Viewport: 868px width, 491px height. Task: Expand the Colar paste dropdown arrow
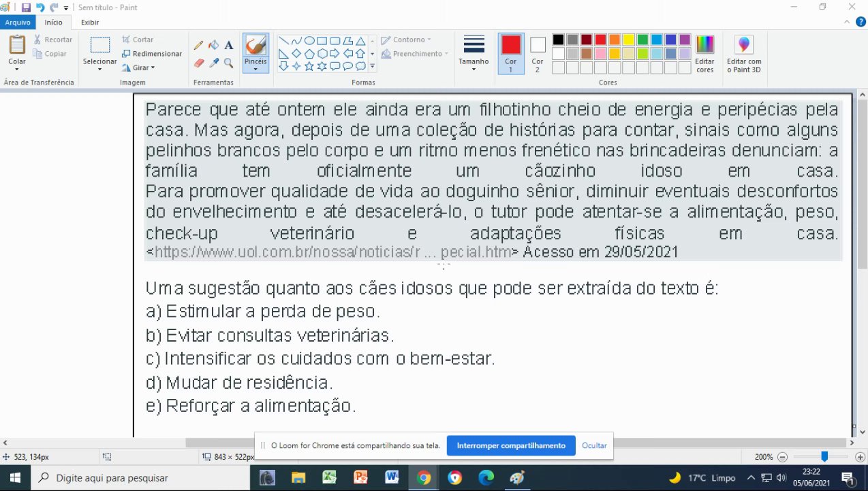[x=17, y=69]
